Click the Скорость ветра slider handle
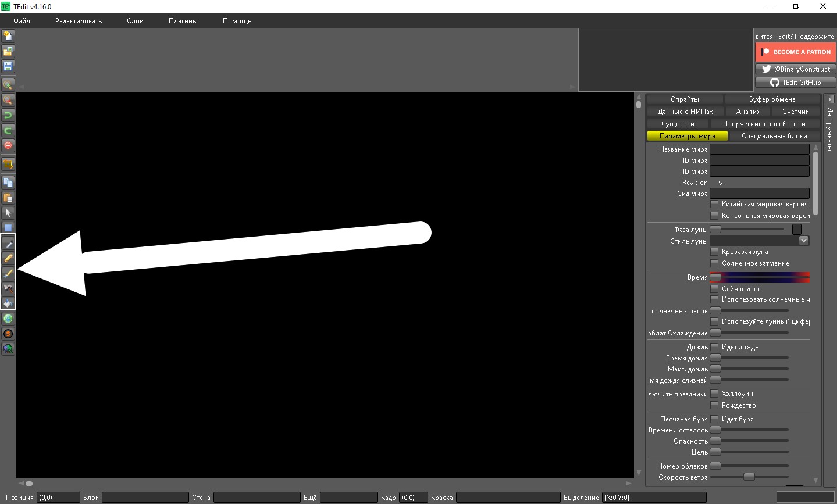Image resolution: width=837 pixels, height=504 pixels. tap(749, 477)
